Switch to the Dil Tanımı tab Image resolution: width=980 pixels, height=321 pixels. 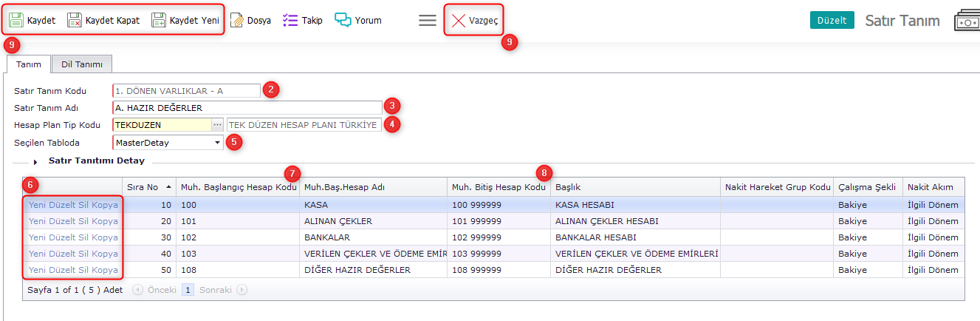[81, 64]
